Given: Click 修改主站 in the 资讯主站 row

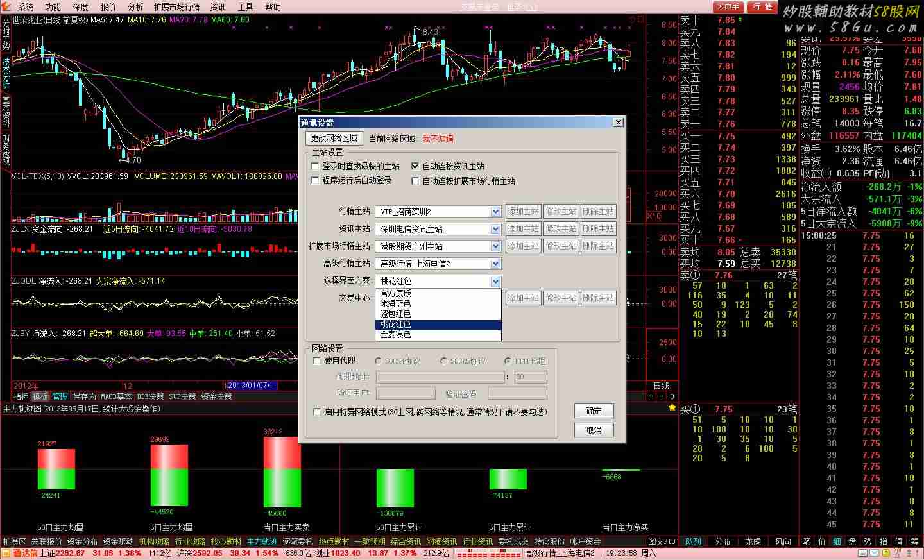Looking at the screenshot, I should click(x=561, y=229).
